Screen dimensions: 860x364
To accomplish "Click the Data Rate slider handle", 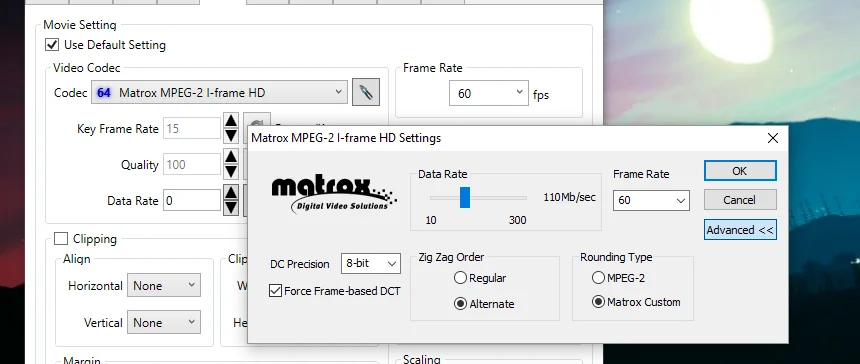I will 465,197.
